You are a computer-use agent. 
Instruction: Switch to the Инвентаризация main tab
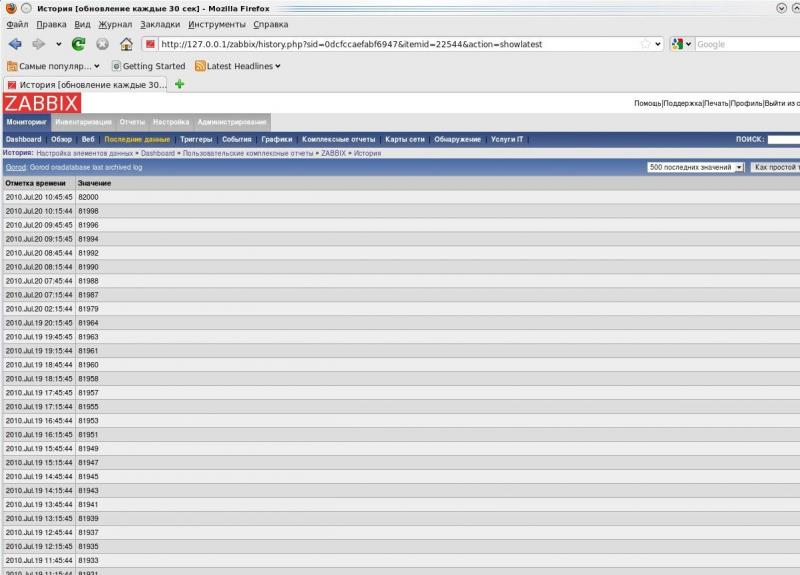point(83,122)
